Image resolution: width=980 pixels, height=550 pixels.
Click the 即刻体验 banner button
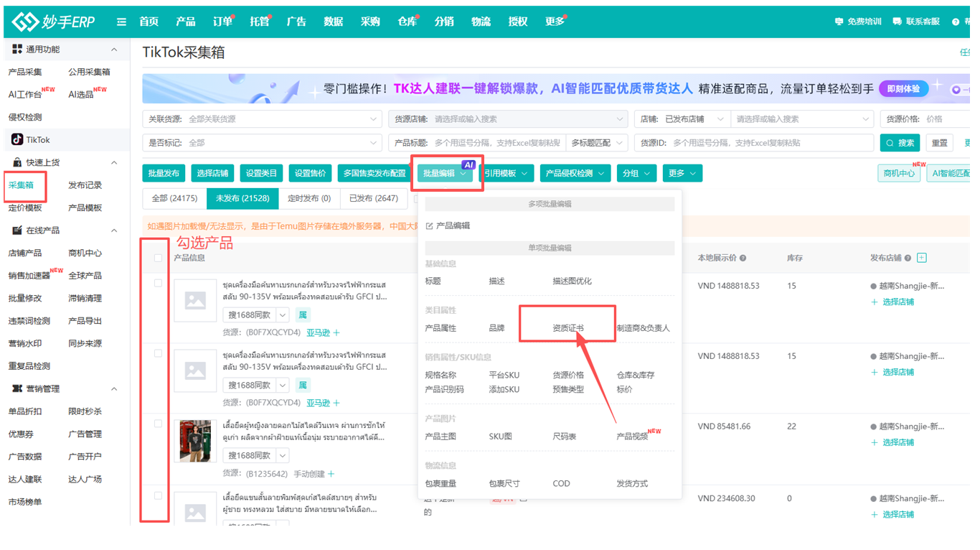[903, 89]
